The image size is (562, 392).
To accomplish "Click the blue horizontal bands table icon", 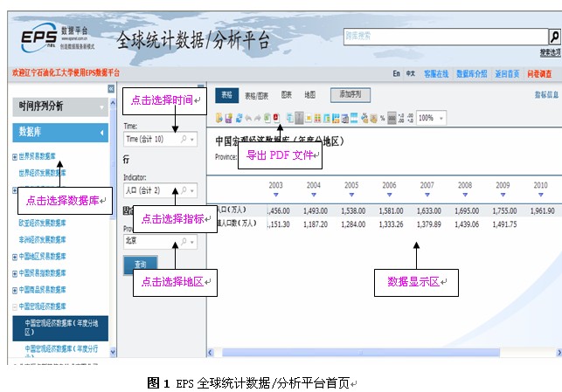I will point(354,118).
